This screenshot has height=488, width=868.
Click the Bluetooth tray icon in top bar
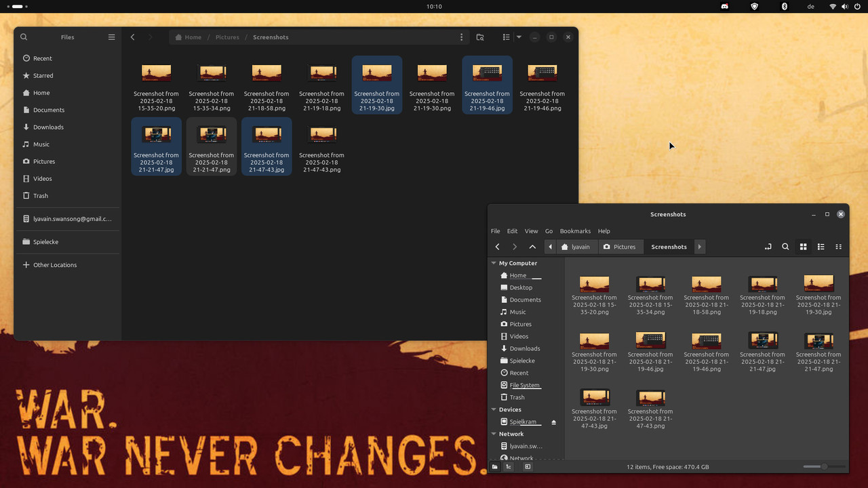pos(785,6)
